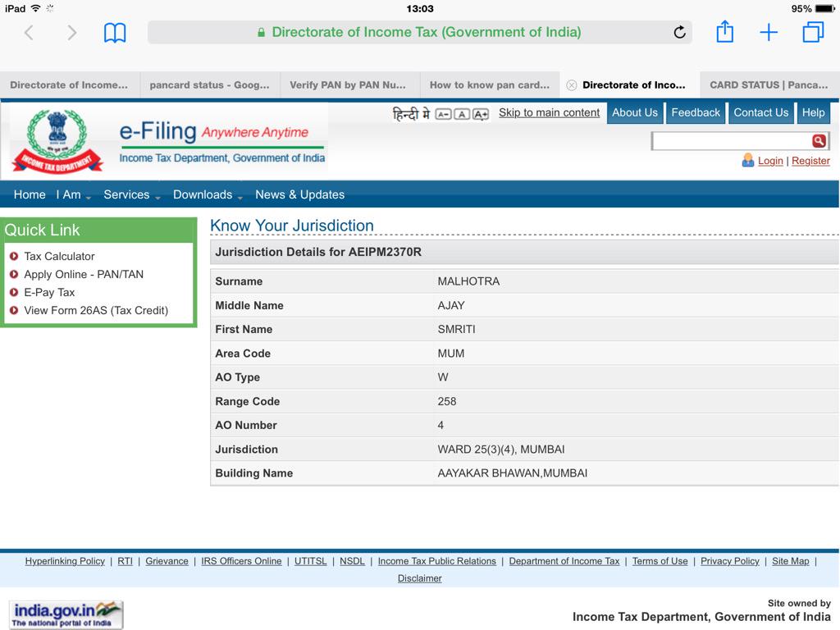This screenshot has height=630, width=840.
Task: Open Privacy Policy footer link
Action: point(729,561)
